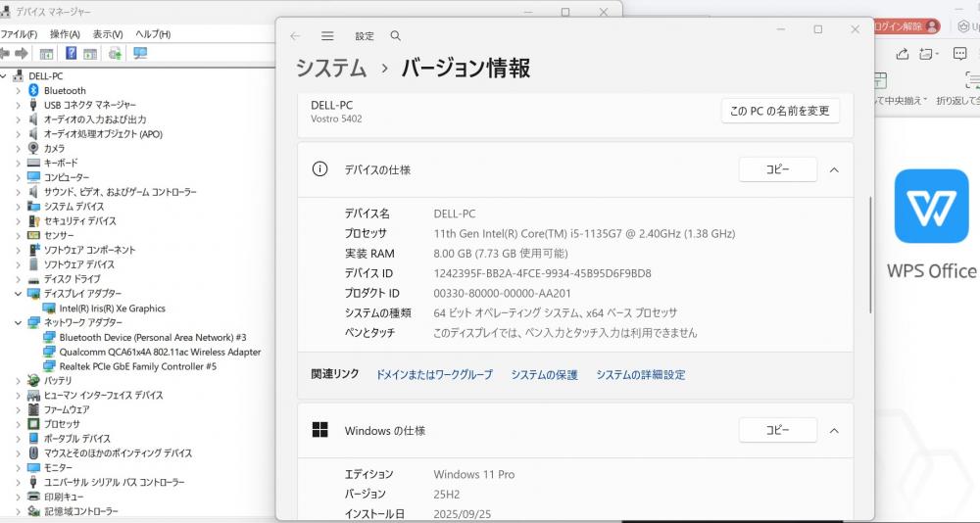Open the ヘルプ(H) menu
980x523 pixels.
153,34
